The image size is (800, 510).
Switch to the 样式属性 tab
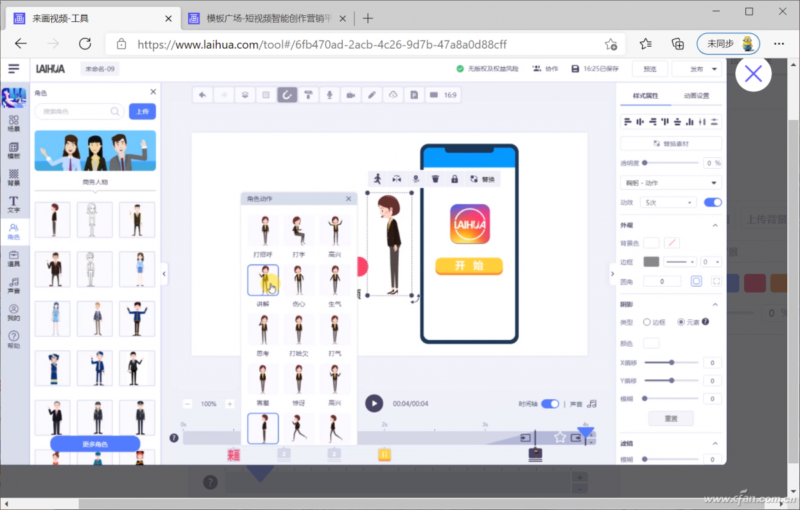pos(645,95)
